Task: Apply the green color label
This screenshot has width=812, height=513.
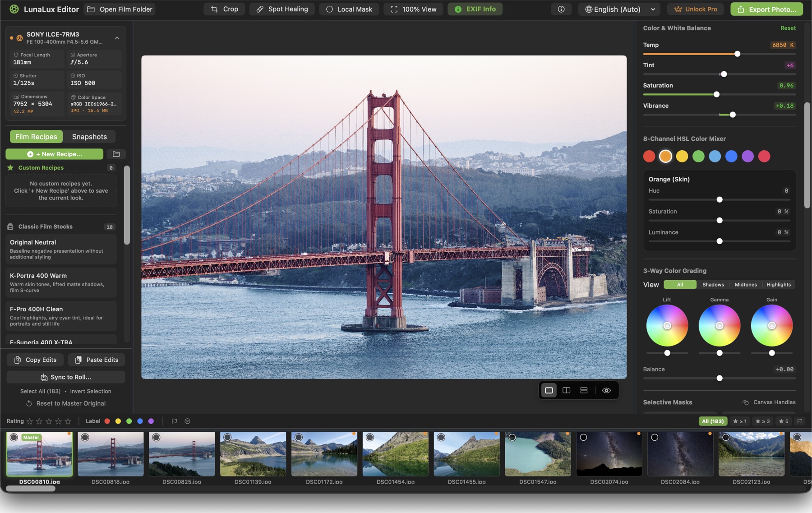Action: [x=129, y=421]
